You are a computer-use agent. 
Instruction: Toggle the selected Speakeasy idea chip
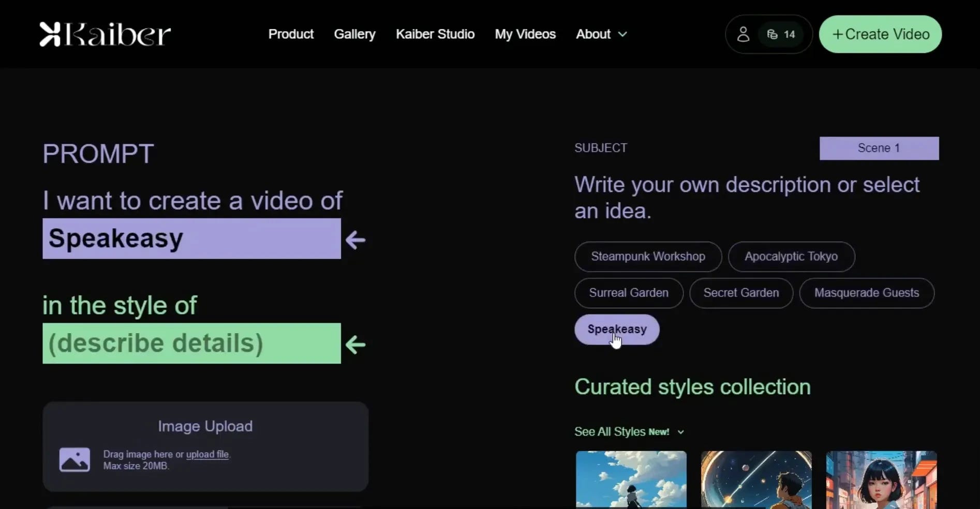(x=617, y=330)
